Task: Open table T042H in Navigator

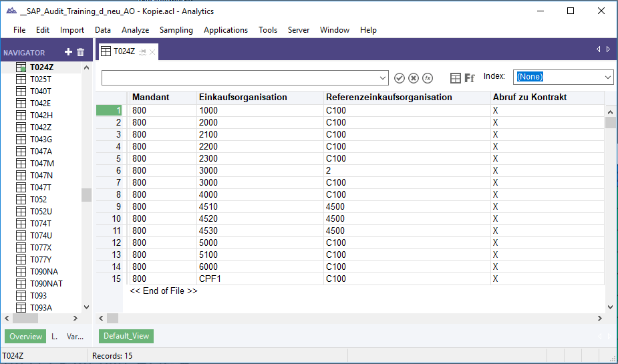Action: (41, 116)
